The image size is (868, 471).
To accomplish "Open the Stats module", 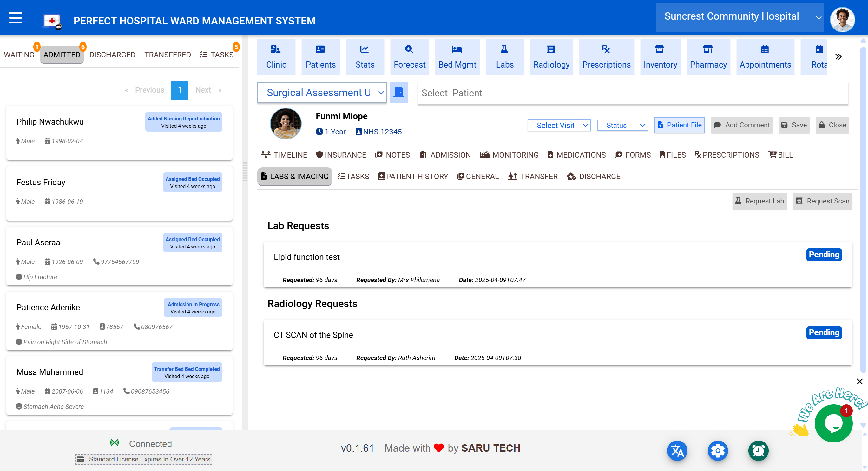I will 365,57.
